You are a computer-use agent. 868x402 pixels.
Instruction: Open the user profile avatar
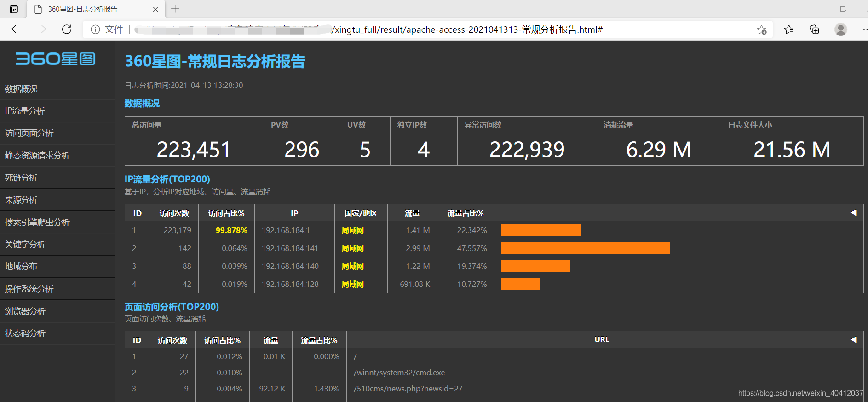coord(841,29)
